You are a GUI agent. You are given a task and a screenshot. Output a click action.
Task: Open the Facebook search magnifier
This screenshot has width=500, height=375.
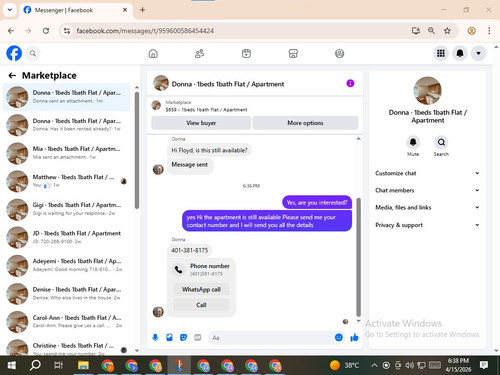click(x=33, y=53)
